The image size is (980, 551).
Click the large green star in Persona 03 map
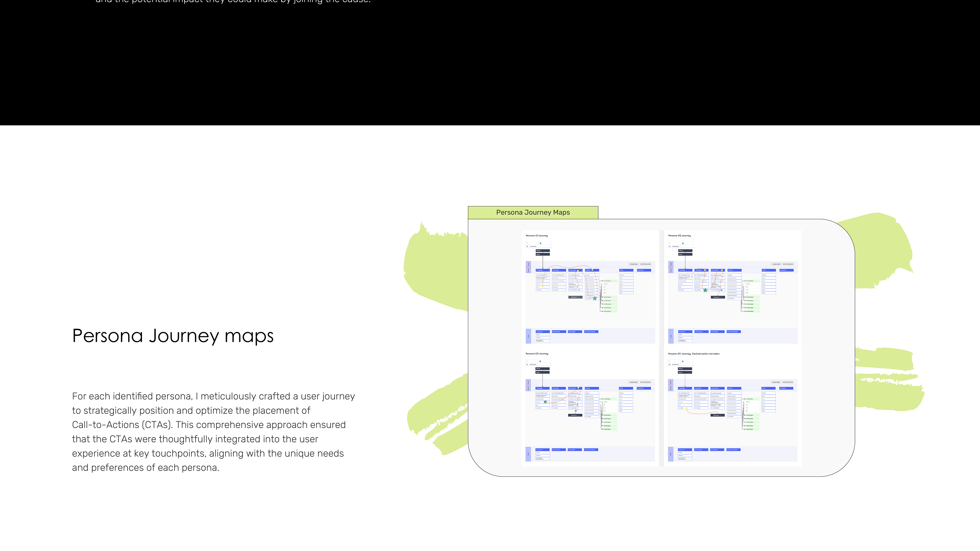(545, 402)
